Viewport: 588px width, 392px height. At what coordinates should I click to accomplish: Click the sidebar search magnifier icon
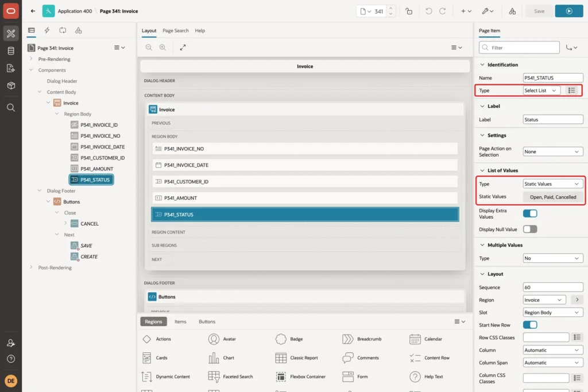pyautogui.click(x=11, y=107)
